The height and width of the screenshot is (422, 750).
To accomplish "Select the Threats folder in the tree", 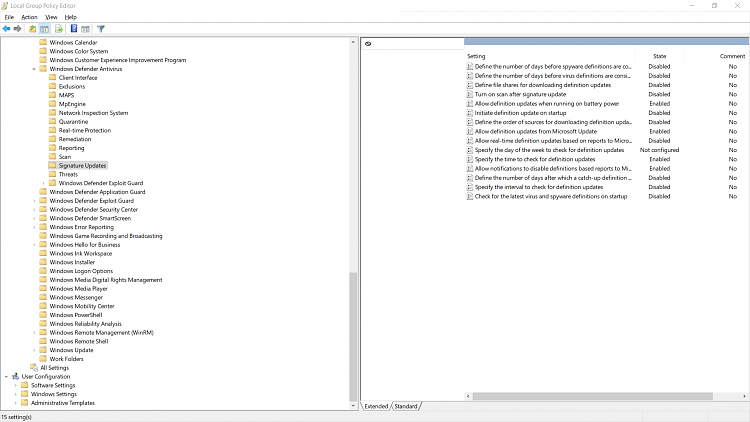I will tap(68, 174).
